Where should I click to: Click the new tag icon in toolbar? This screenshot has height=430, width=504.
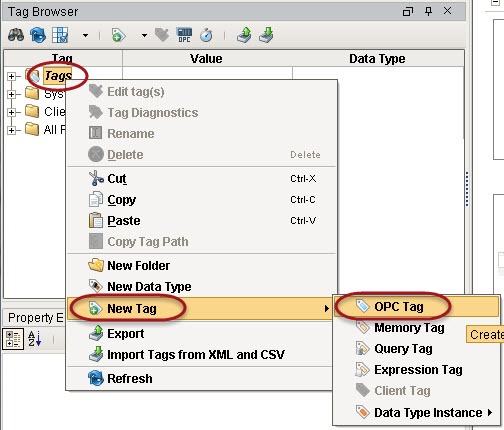pyautogui.click(x=118, y=35)
